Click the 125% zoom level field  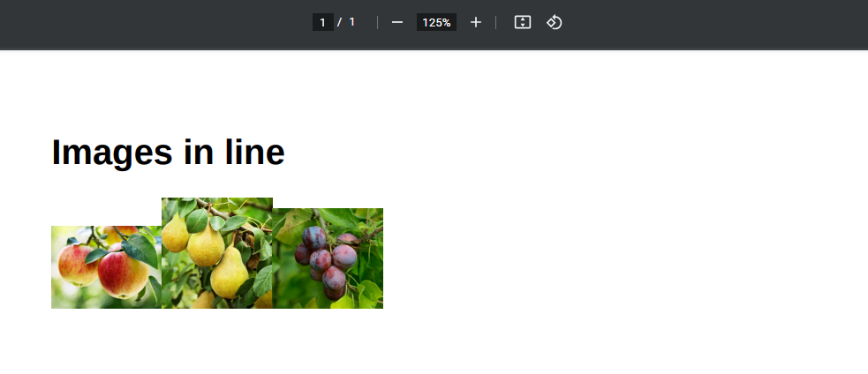tap(436, 22)
